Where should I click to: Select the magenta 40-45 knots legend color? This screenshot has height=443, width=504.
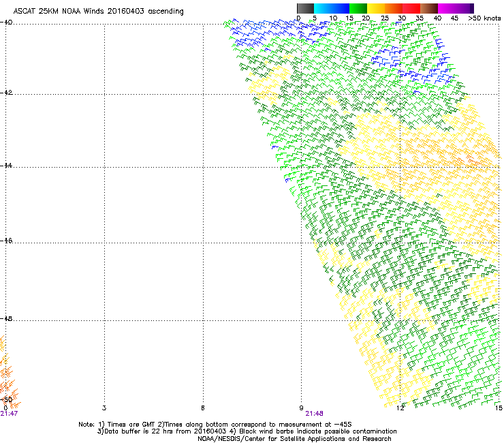point(447,8)
